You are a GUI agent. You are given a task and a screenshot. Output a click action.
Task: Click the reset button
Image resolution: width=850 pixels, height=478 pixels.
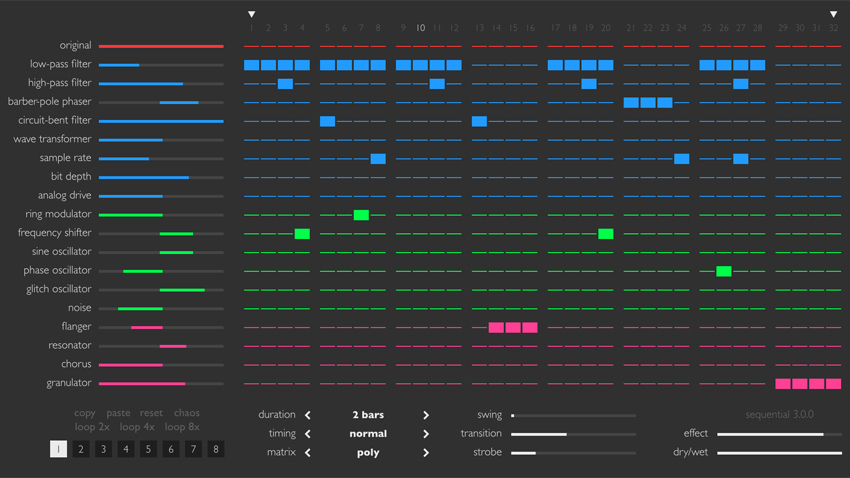pyautogui.click(x=151, y=413)
